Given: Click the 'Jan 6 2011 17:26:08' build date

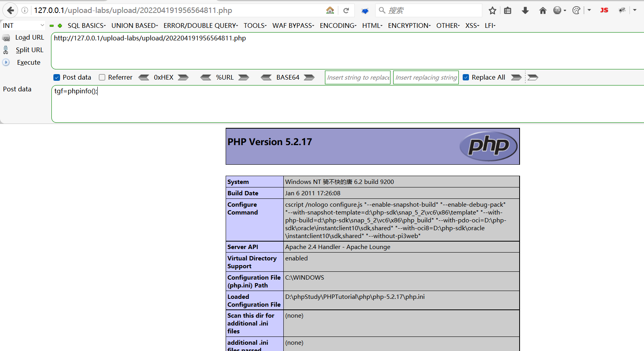Looking at the screenshot, I should click(x=313, y=193).
